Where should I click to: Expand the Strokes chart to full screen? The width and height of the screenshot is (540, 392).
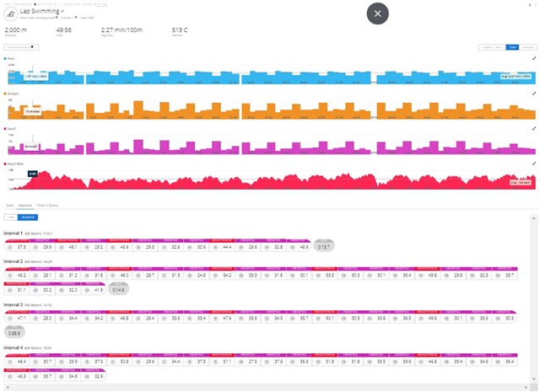tap(534, 94)
